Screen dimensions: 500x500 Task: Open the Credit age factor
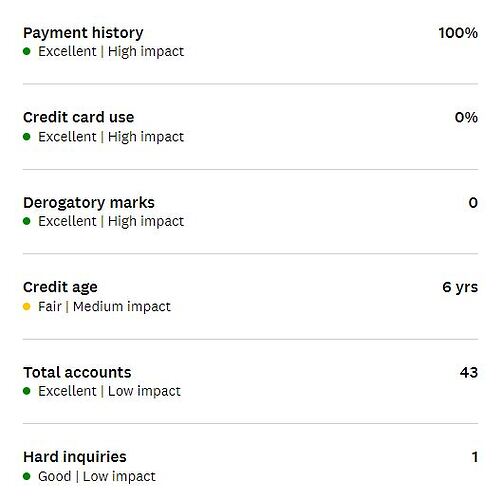point(250,296)
